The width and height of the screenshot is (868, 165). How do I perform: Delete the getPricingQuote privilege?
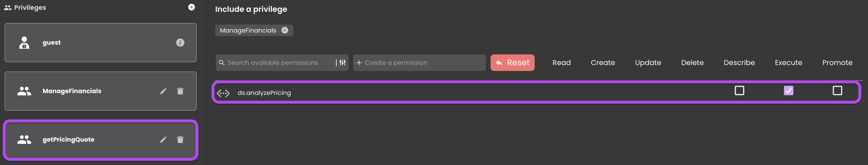click(x=180, y=139)
